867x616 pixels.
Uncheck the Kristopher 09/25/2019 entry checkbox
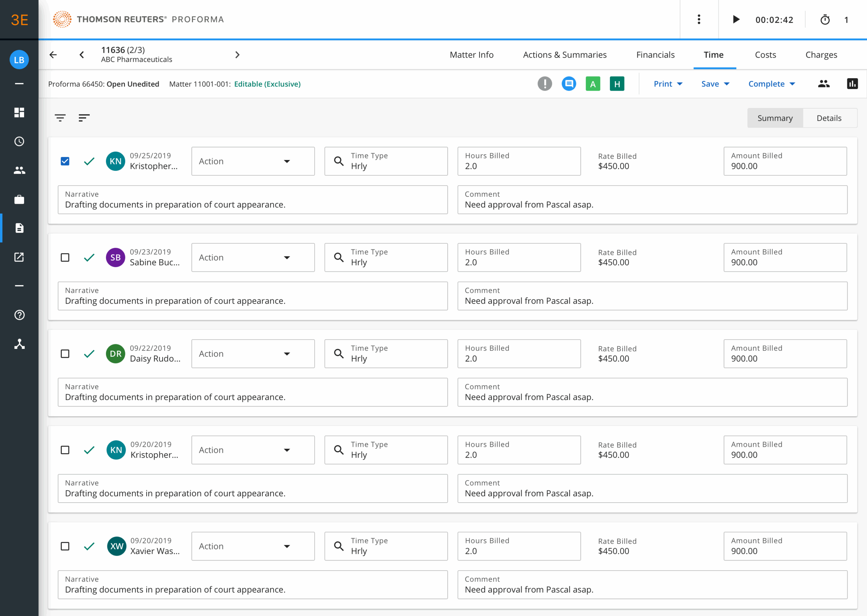(x=65, y=161)
